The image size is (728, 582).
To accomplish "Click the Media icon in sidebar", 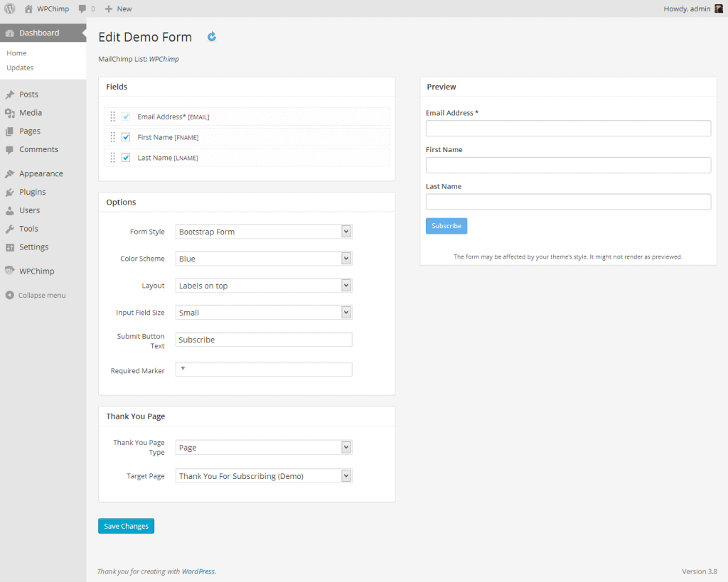I will [x=10, y=113].
